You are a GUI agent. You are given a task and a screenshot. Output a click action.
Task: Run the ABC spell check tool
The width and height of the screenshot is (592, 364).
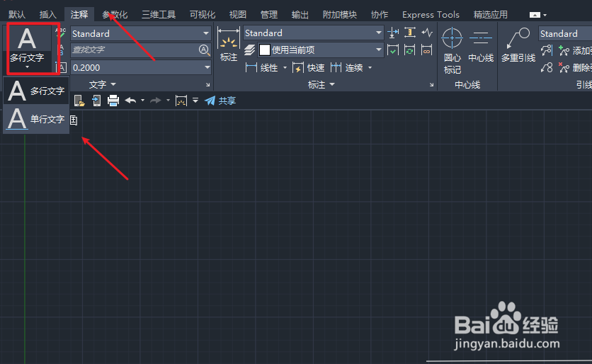point(61,33)
